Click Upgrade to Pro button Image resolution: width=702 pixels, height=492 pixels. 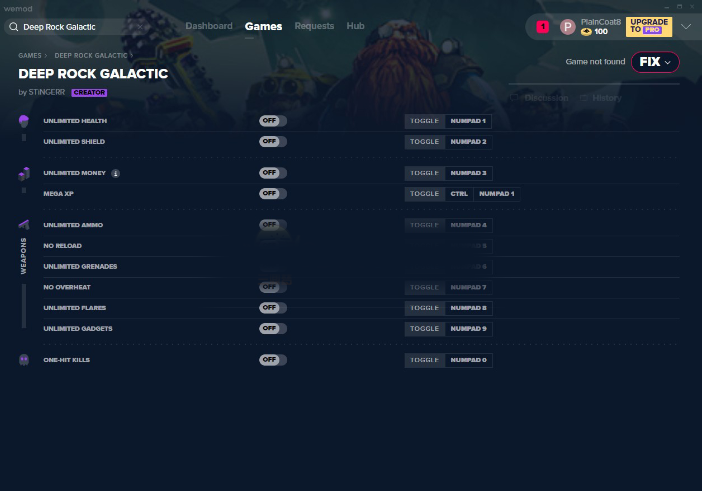tap(649, 27)
